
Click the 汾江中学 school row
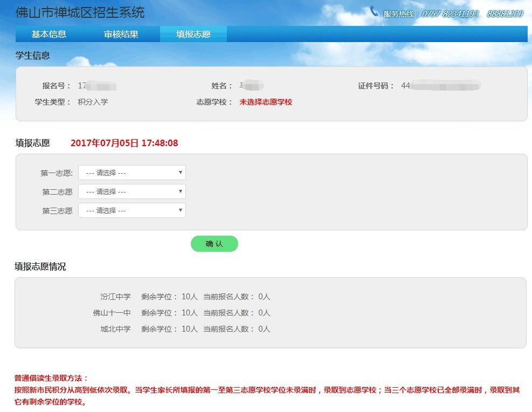click(185, 297)
